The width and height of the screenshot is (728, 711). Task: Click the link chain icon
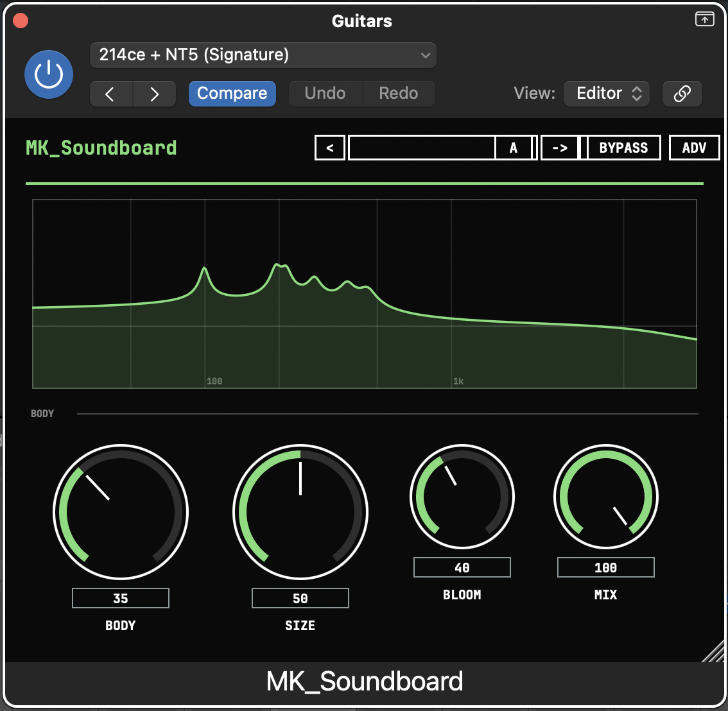pos(682,94)
